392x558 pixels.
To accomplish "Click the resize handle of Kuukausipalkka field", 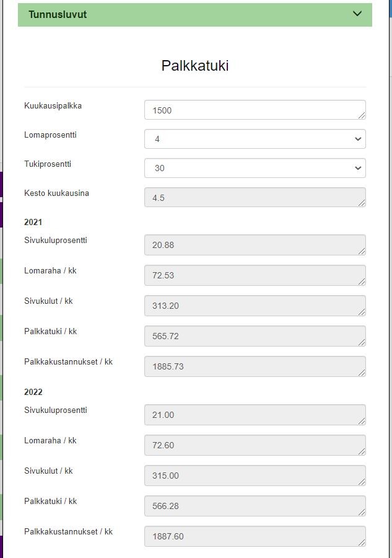I will [x=362, y=115].
